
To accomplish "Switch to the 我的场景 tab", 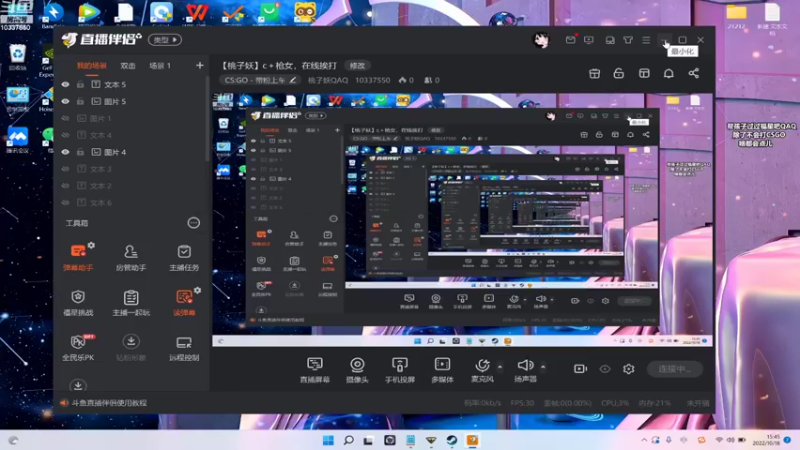I will pos(91,66).
